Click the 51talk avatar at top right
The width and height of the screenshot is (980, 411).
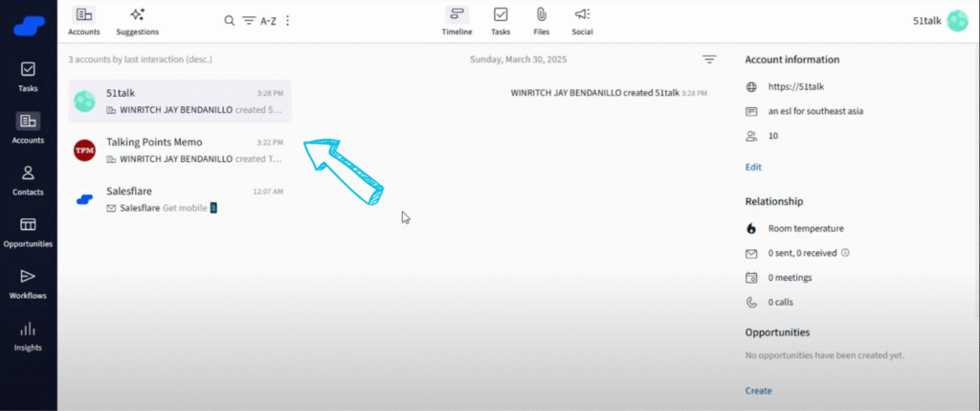coord(957,20)
